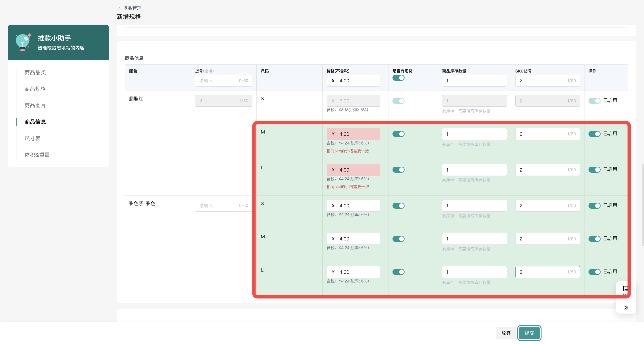Disable 已启用 switch for 彩色系 L row
Screen dimensions: 644x344
pos(595,272)
